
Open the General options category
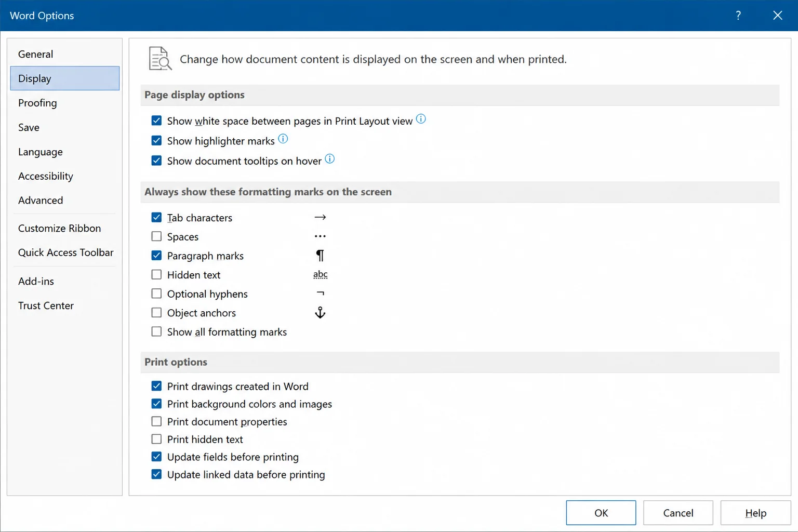(x=65, y=54)
